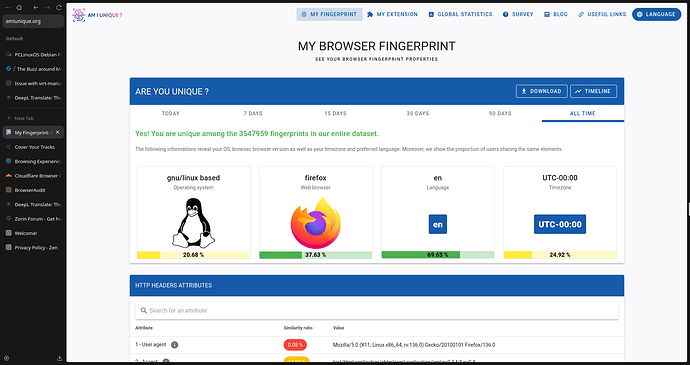
Task: Reload the page with the refresh icon
Action: (x=58, y=7)
